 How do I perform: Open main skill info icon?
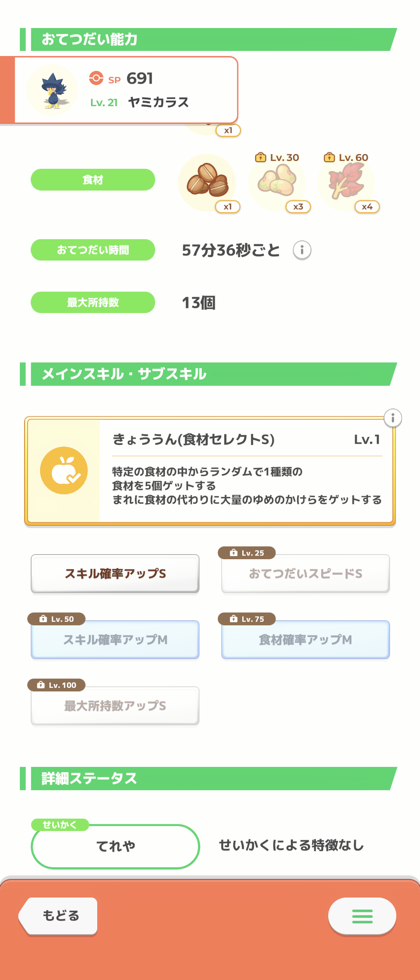[x=393, y=418]
